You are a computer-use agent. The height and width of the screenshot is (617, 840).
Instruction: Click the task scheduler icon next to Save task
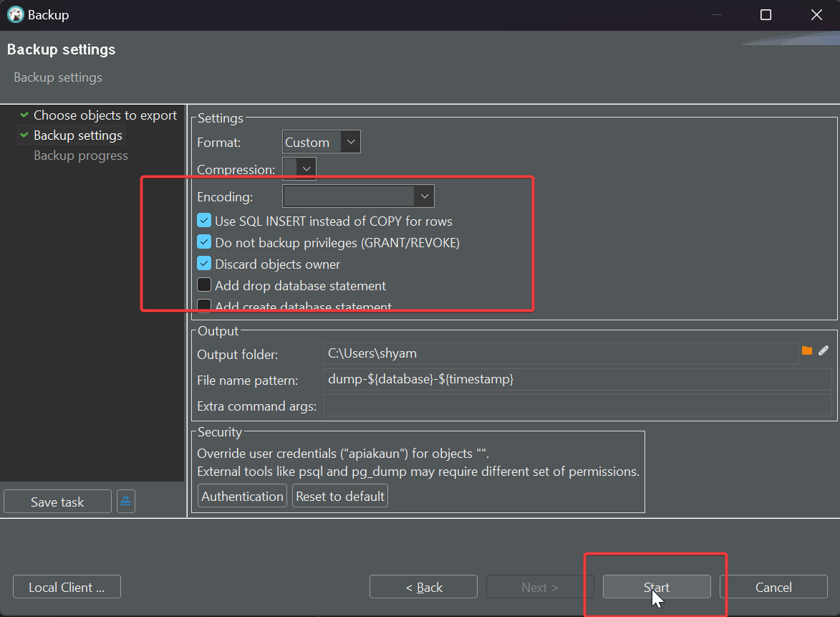click(126, 501)
